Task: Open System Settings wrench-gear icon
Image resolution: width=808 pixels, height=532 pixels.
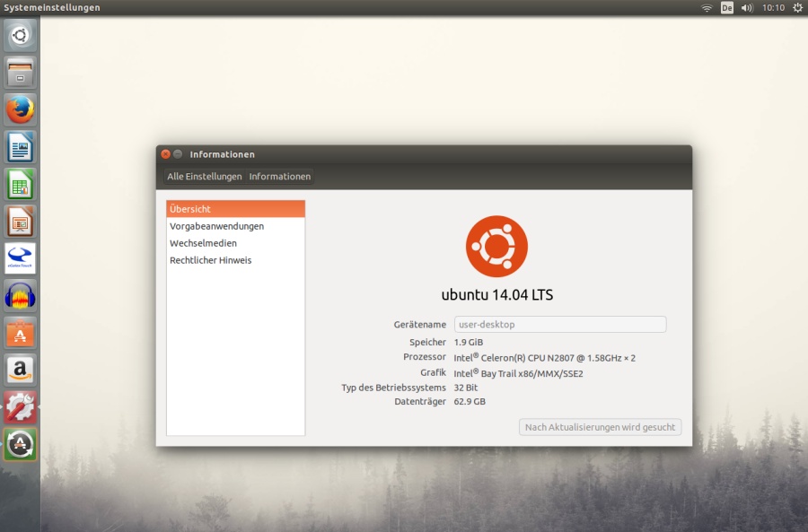Action: click(20, 407)
